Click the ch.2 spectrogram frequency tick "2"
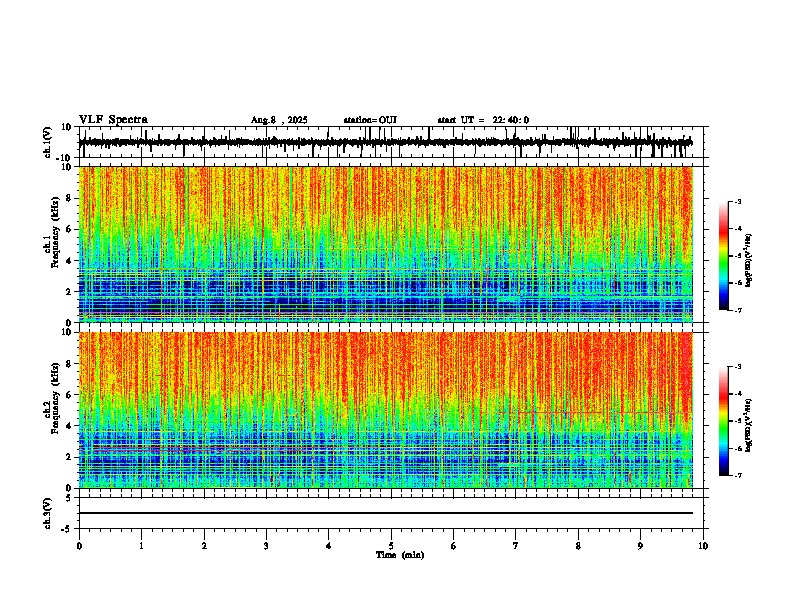This screenshot has height=612, width=792. (x=69, y=457)
